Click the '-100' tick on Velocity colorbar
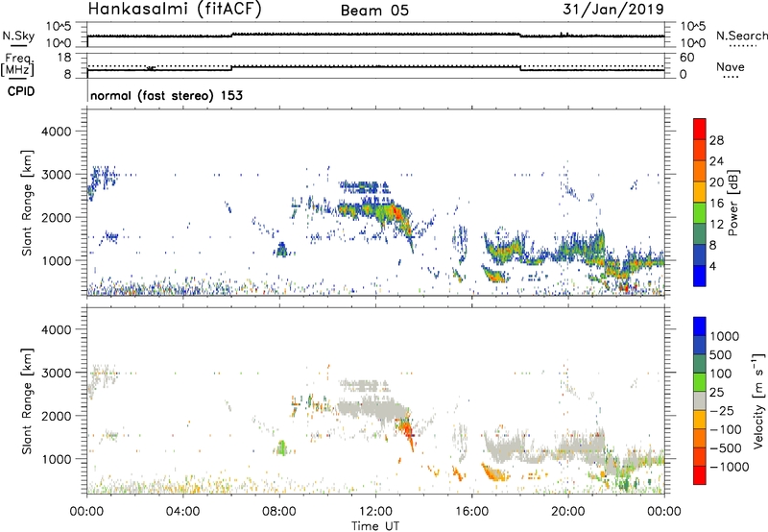 point(725,429)
